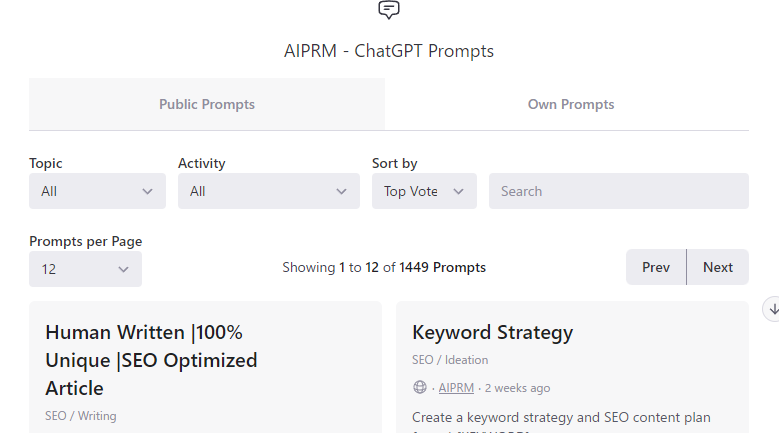The width and height of the screenshot is (779, 433).
Task: Click the Activity dropdown chevron arrow
Action: pos(341,191)
